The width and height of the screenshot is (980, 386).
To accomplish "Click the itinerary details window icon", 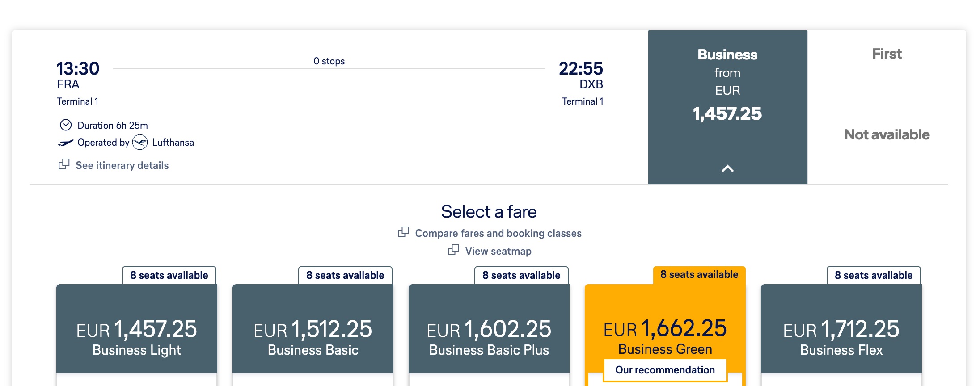I will click(64, 164).
